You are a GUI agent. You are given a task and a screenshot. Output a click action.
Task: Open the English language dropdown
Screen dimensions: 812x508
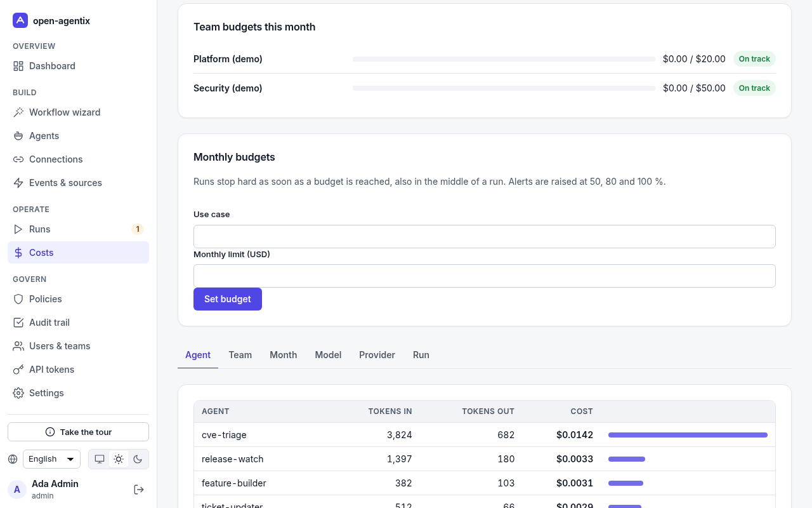pyautogui.click(x=51, y=459)
